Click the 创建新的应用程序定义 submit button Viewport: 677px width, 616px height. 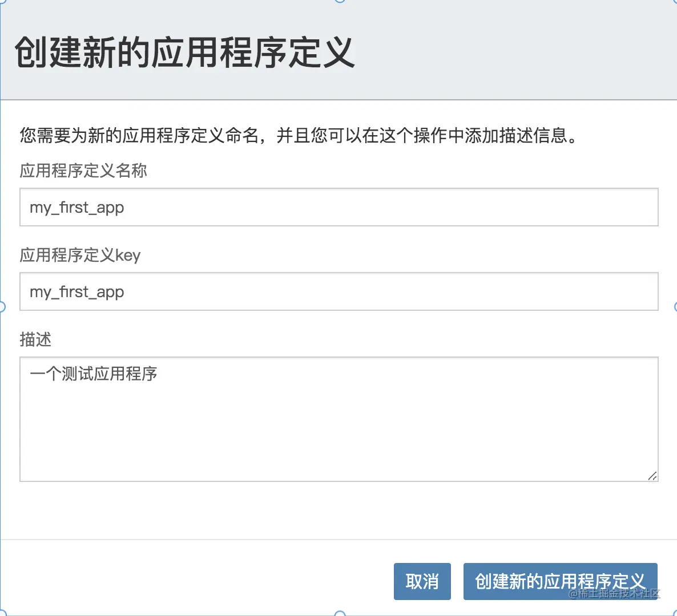561,581
